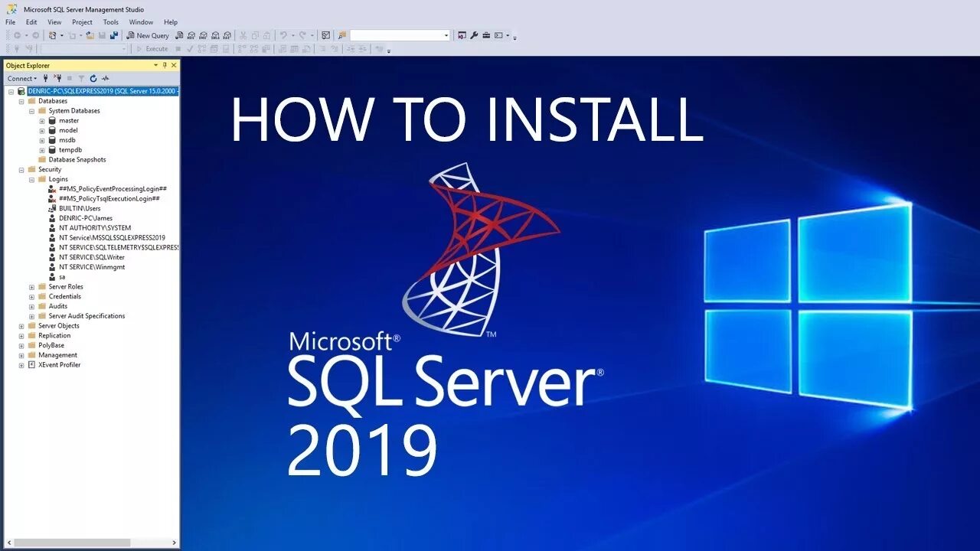Click the Analysis Services MDX Query icon
The image size is (980, 551).
pyautogui.click(x=191, y=35)
